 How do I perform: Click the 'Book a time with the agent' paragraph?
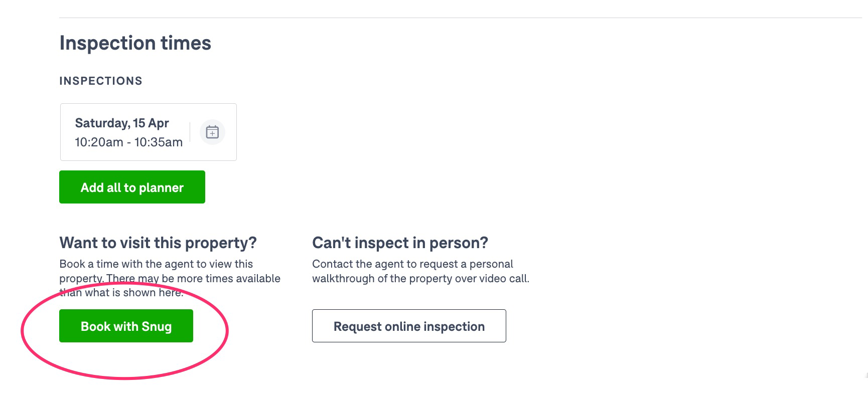(170, 278)
